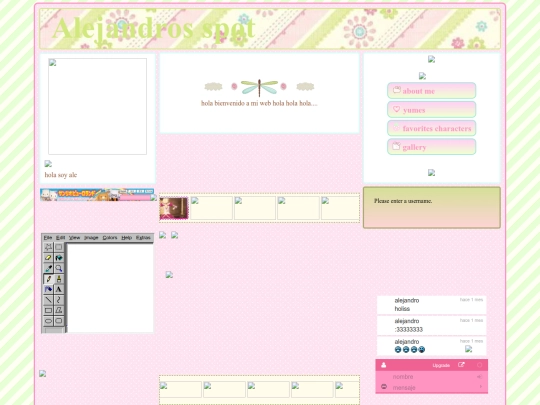Select the eyedropper color picker tool
The image size is (540, 405).
tap(48, 268)
